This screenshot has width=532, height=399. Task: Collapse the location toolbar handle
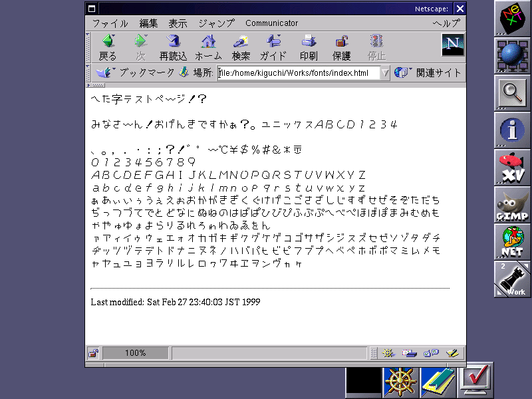[x=88, y=73]
